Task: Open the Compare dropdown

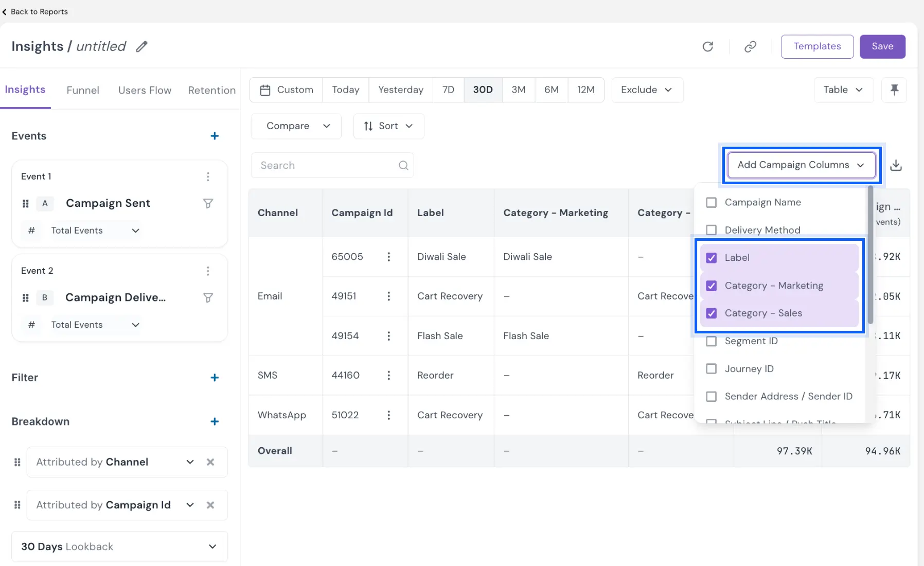Action: point(296,126)
